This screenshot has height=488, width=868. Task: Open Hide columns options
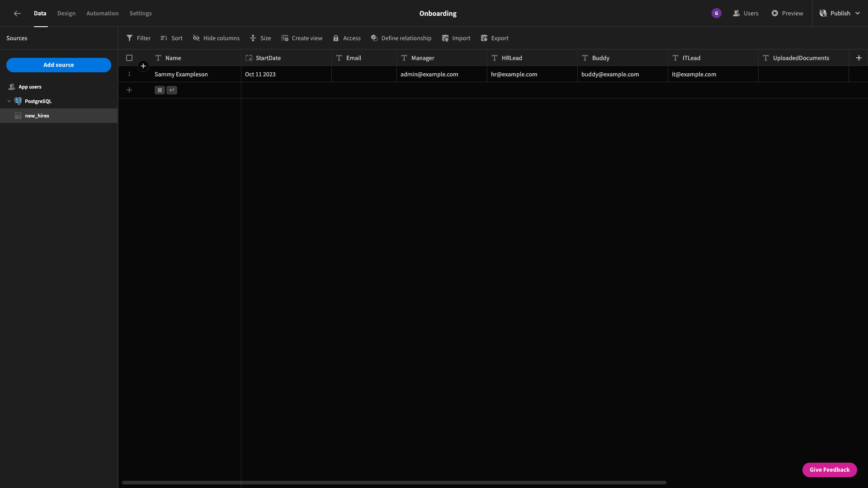(216, 38)
